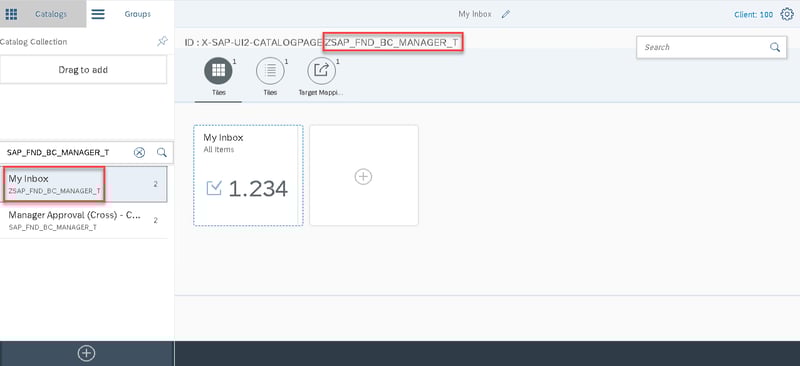Open the Target Mappings view icon
Image resolution: width=800 pixels, height=366 pixels.
pyautogui.click(x=321, y=70)
